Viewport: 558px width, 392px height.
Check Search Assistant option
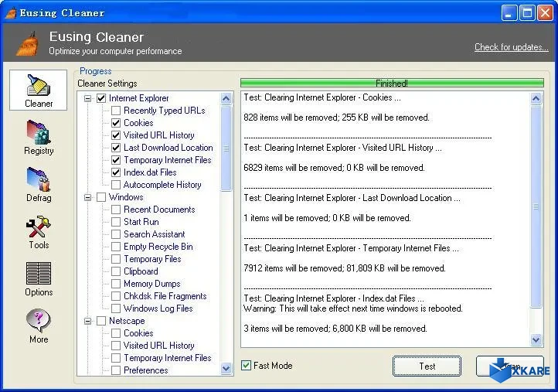[x=116, y=234]
